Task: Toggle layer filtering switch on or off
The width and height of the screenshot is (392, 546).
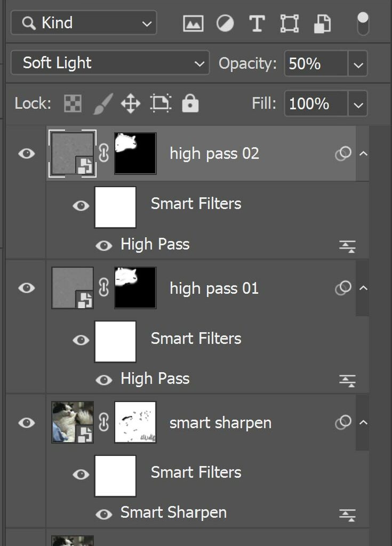Action: (x=363, y=23)
